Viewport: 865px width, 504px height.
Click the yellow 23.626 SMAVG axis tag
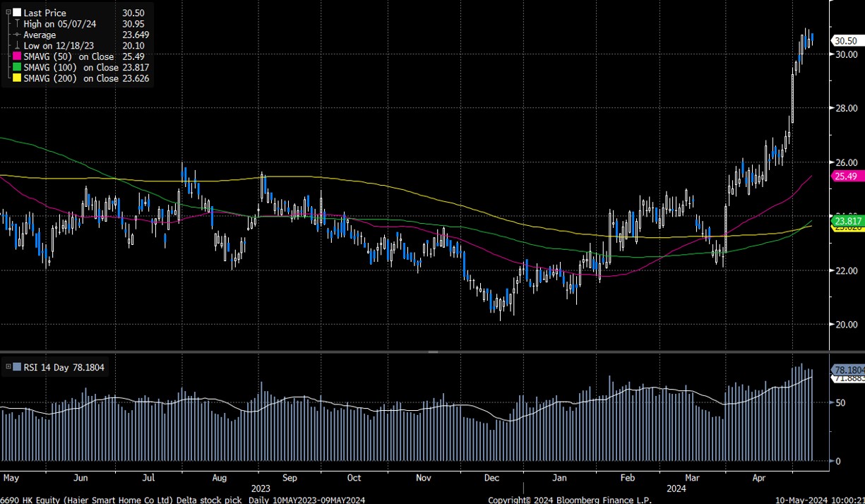(845, 227)
